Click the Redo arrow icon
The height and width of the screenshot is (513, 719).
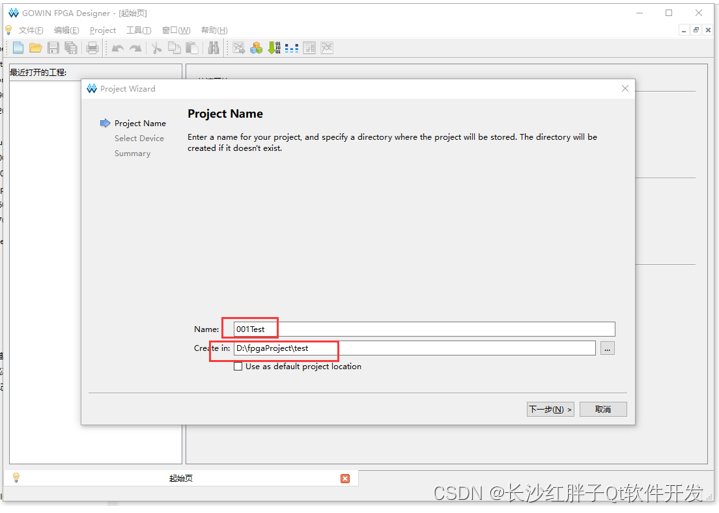(135, 48)
